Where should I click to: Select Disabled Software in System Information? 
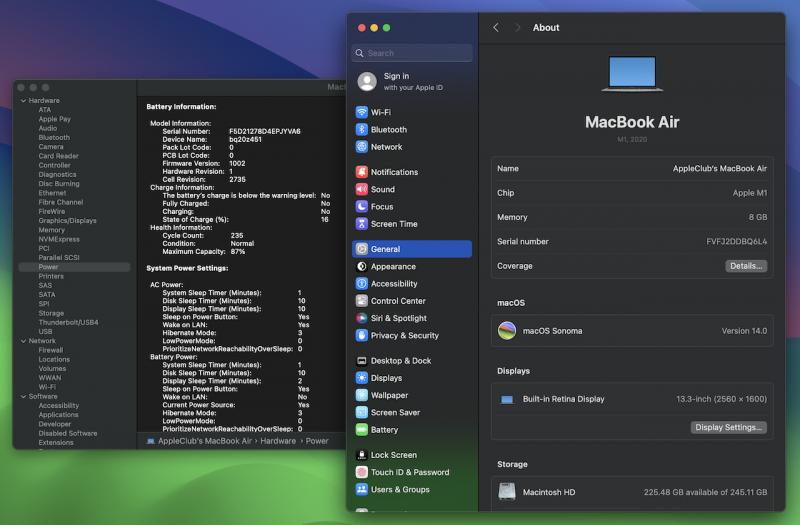tap(68, 433)
